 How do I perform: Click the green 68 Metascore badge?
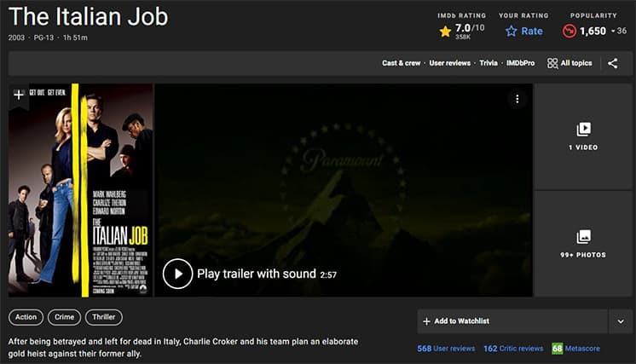click(x=558, y=348)
